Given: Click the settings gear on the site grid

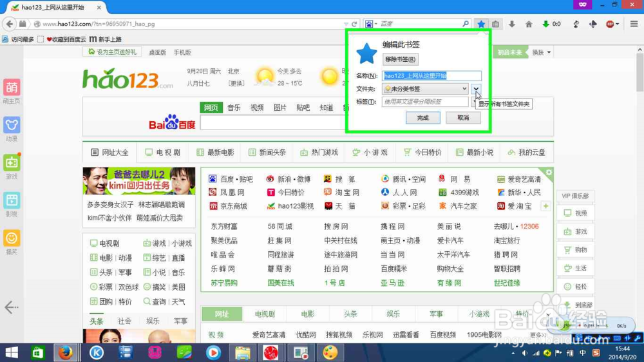Looking at the screenshot, I should tap(549, 172).
